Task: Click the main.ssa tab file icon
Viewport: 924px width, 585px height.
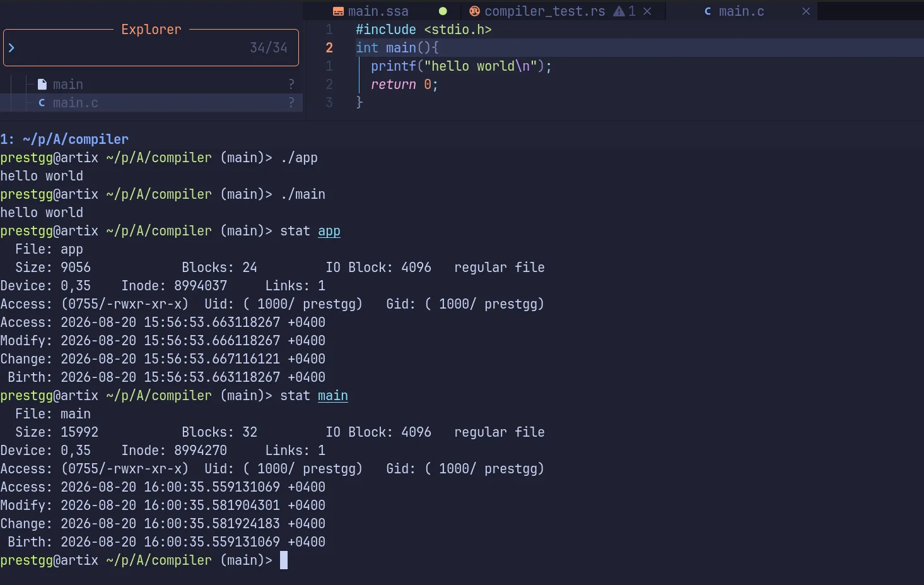Action: pos(338,11)
